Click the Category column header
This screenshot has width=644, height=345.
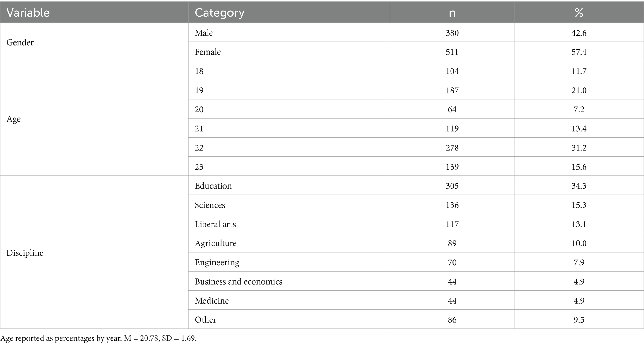tap(219, 12)
